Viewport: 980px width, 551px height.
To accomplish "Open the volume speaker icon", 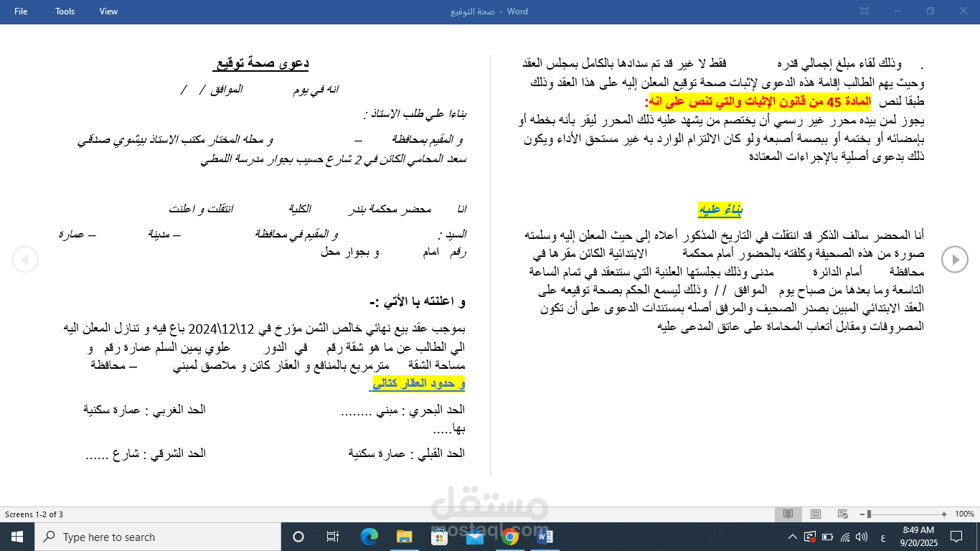I will pos(863,537).
